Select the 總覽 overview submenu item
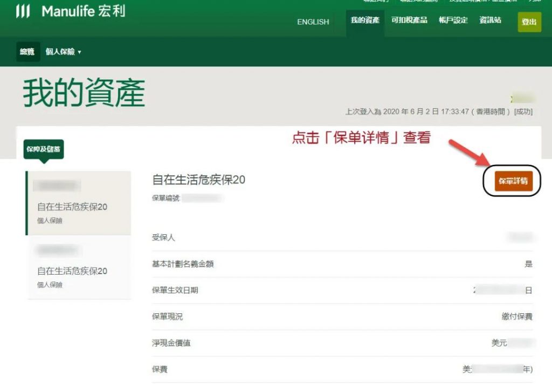The height and width of the screenshot is (392, 552). (28, 52)
